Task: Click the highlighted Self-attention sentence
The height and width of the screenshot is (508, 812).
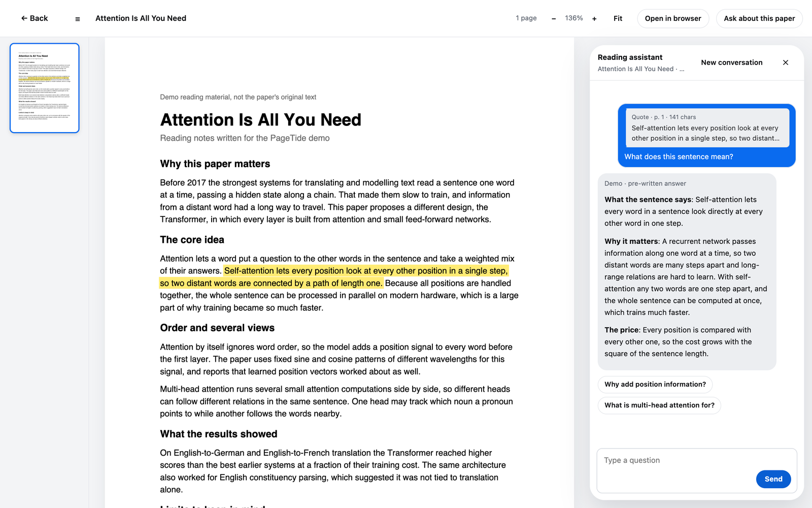Action: coord(335,277)
